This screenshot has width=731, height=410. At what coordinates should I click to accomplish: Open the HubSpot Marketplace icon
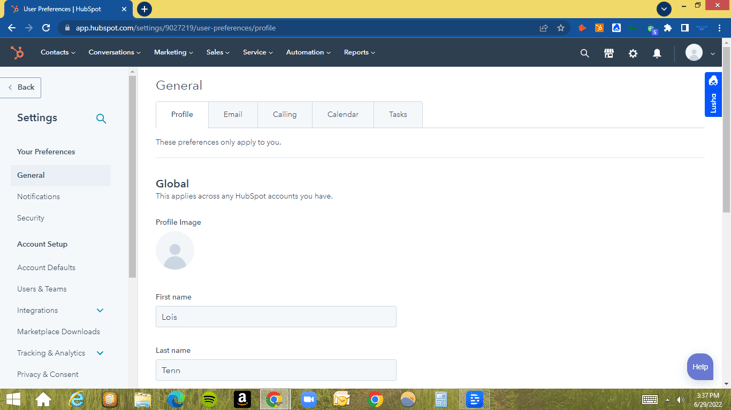[x=609, y=53]
